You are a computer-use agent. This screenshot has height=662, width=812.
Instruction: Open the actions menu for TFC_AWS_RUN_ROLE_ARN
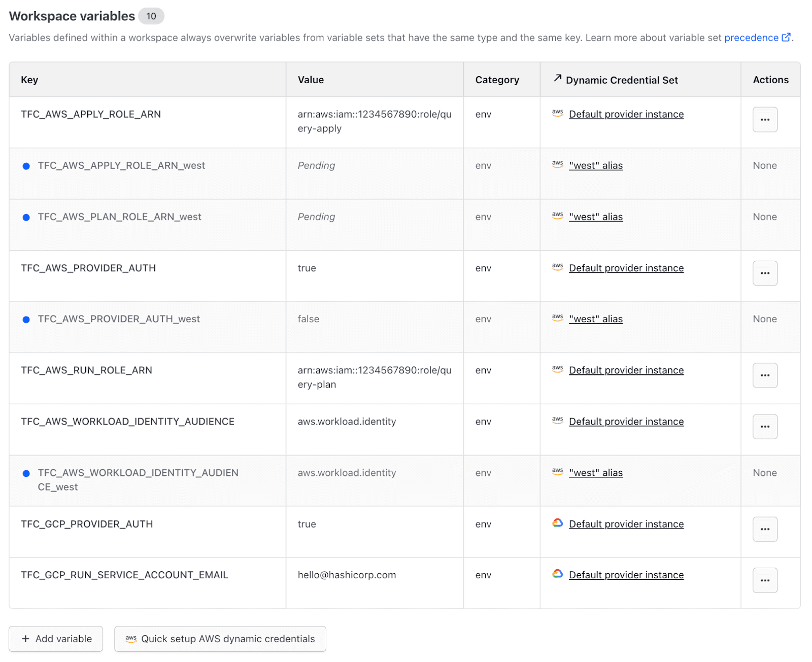click(765, 375)
